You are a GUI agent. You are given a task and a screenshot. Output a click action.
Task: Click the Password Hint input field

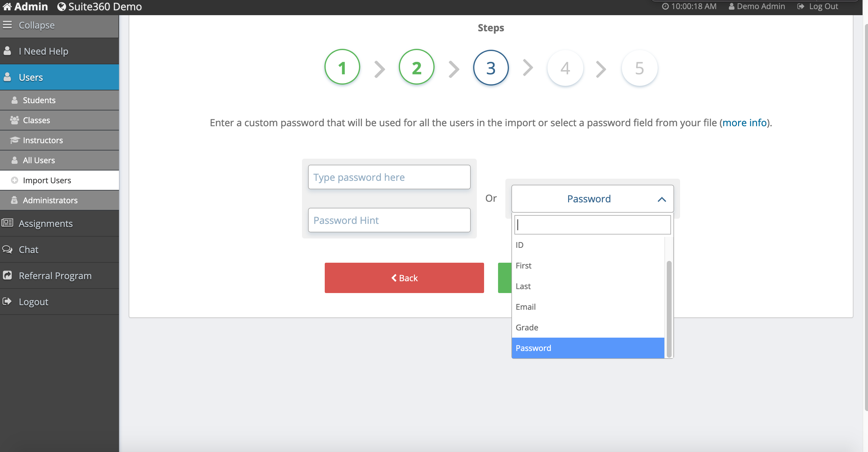[x=389, y=220]
